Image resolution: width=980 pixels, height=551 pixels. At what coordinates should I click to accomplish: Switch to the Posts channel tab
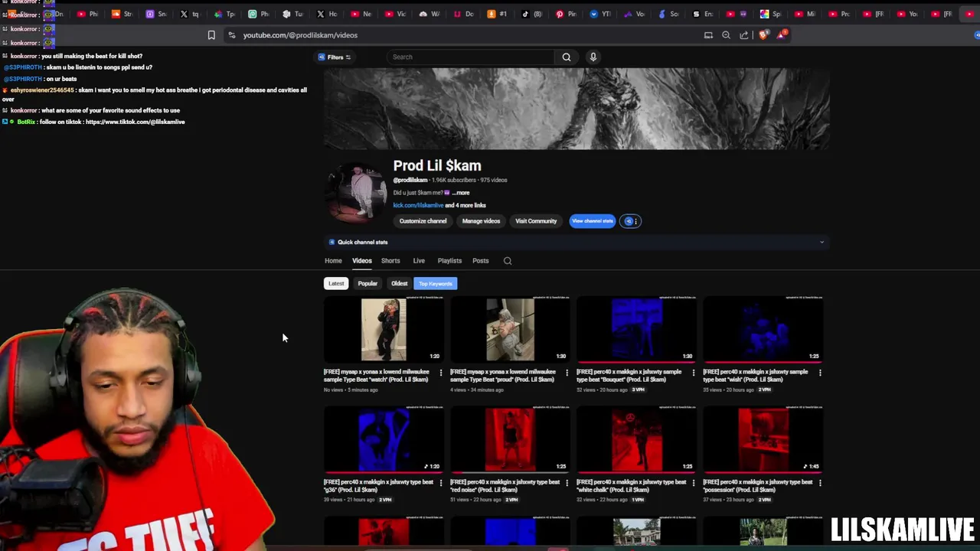[x=480, y=261]
